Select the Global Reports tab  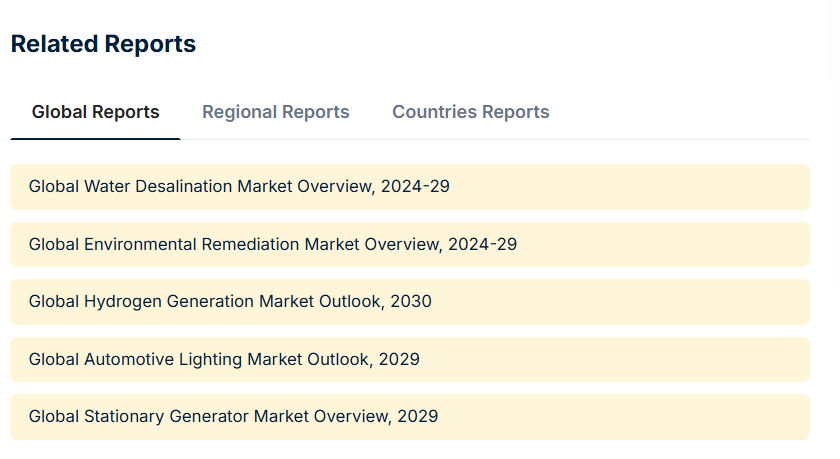95,112
